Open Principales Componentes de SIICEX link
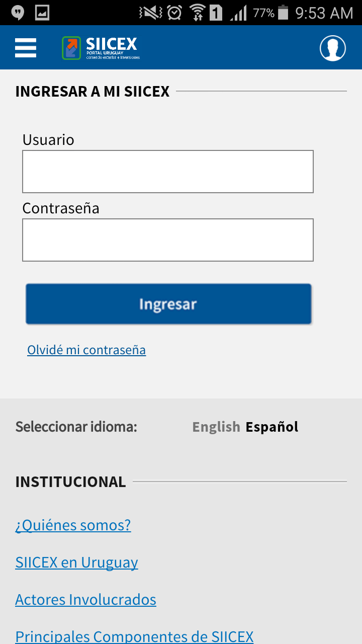Screen dimensions: 362x644 tap(134, 636)
